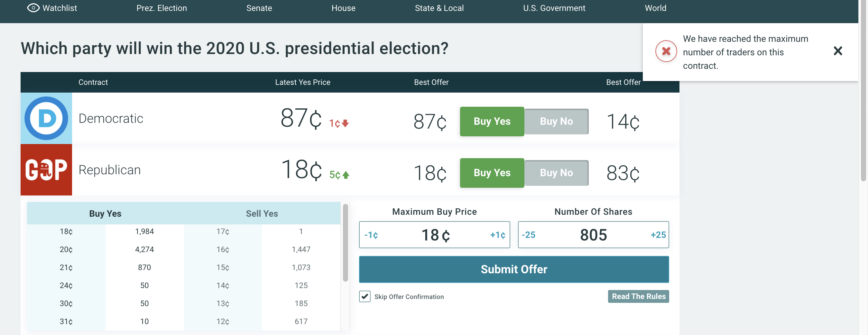Switch to the Sell Yes tab
This screenshot has height=335, width=868.
tap(262, 213)
